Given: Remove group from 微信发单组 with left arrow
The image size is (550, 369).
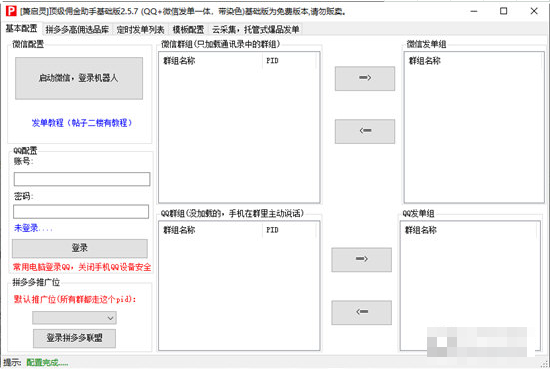Looking at the screenshot, I should 365,131.
